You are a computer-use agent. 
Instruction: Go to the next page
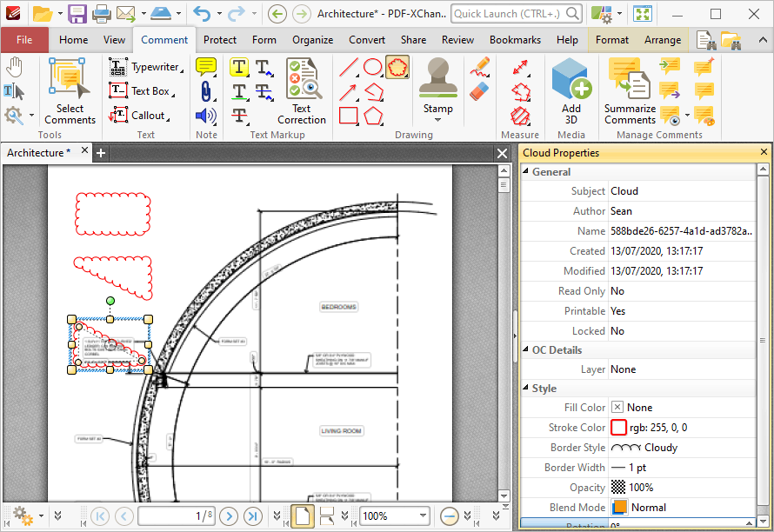click(229, 516)
